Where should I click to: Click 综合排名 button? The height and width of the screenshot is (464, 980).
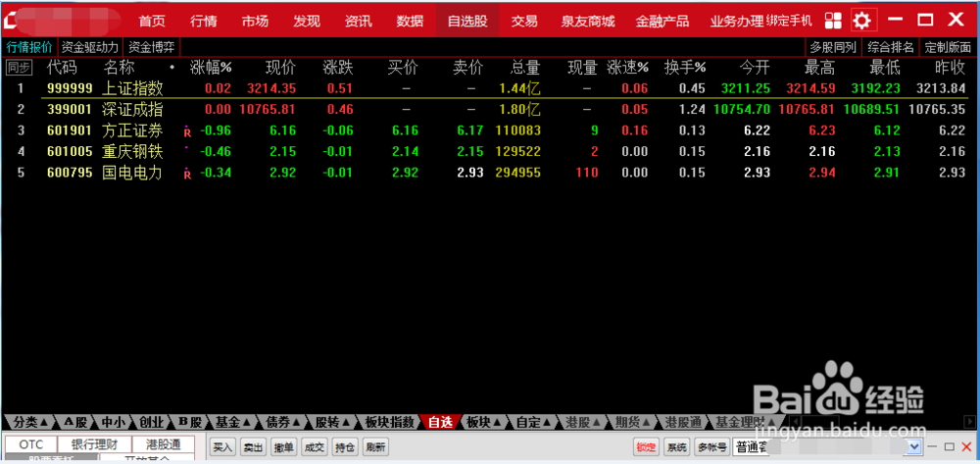point(891,47)
